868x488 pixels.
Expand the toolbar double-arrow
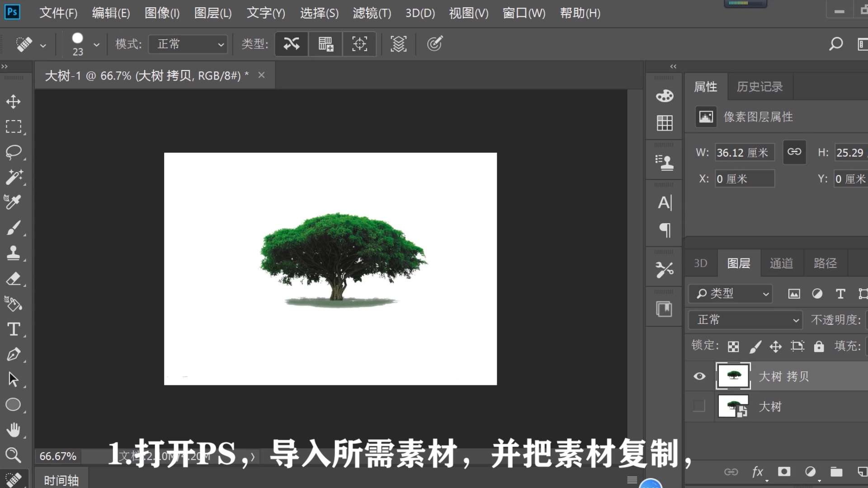[5, 66]
